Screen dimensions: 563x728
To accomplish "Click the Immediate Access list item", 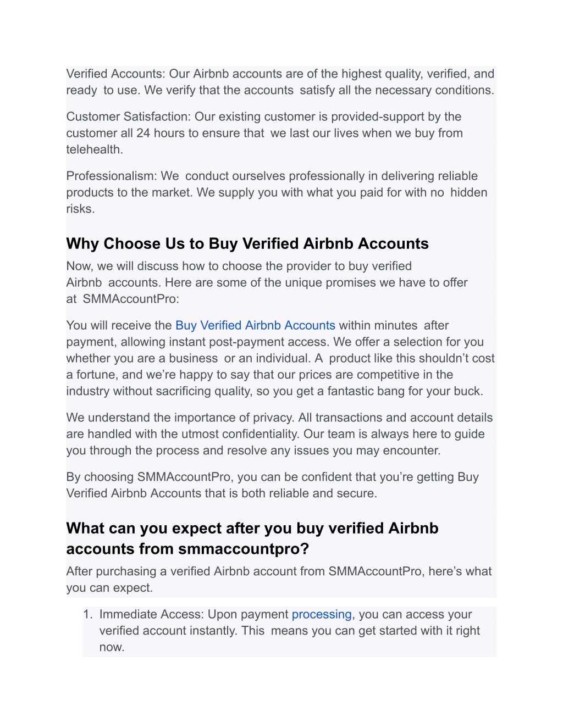I will (290, 631).
